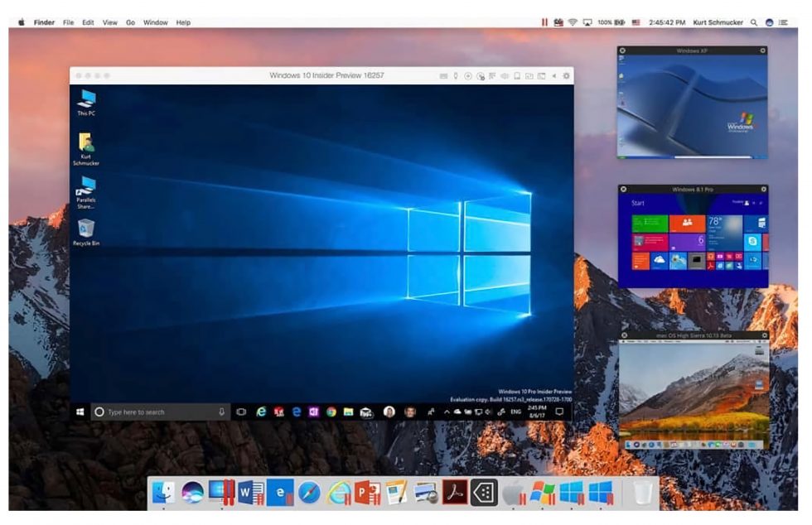Click the Type here to search box
The image size is (812, 525).
point(161,412)
